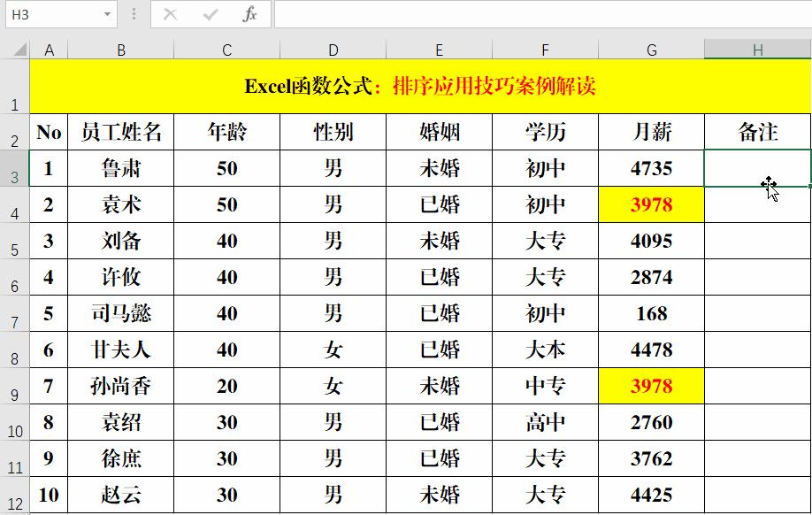Screen dimensions: 812x515
Task: Click the yellow highlighted 3978 salary cell
Action: tap(652, 204)
